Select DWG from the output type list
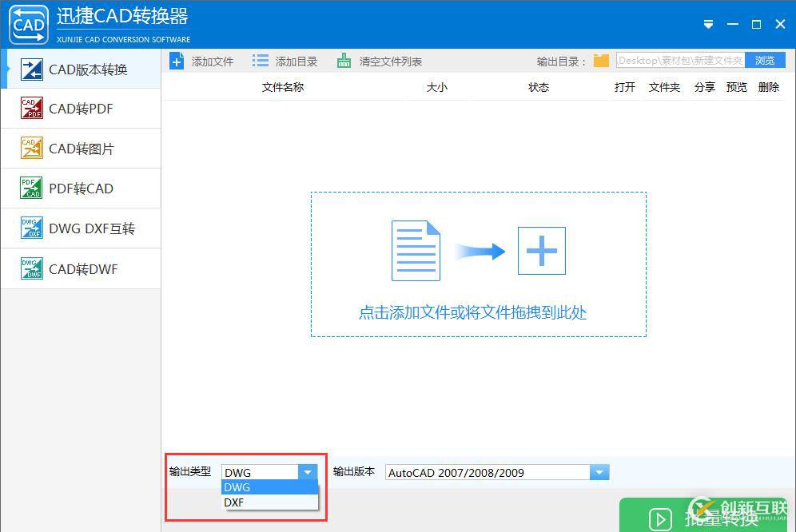 click(237, 487)
